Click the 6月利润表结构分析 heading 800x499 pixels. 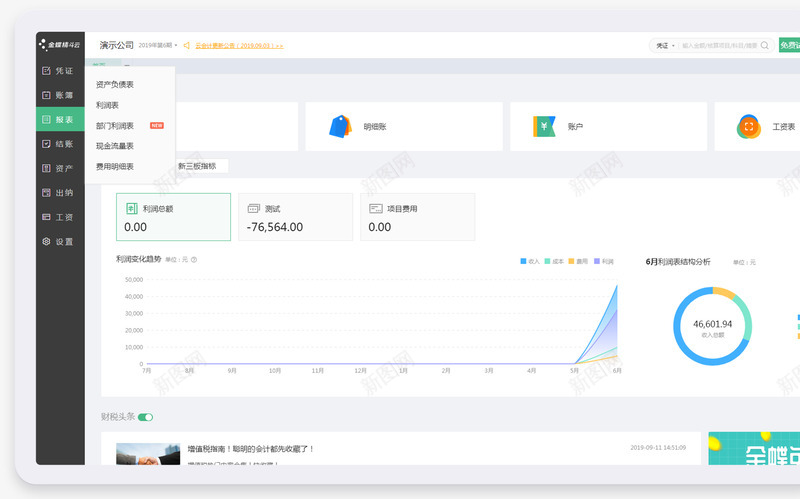pos(678,262)
